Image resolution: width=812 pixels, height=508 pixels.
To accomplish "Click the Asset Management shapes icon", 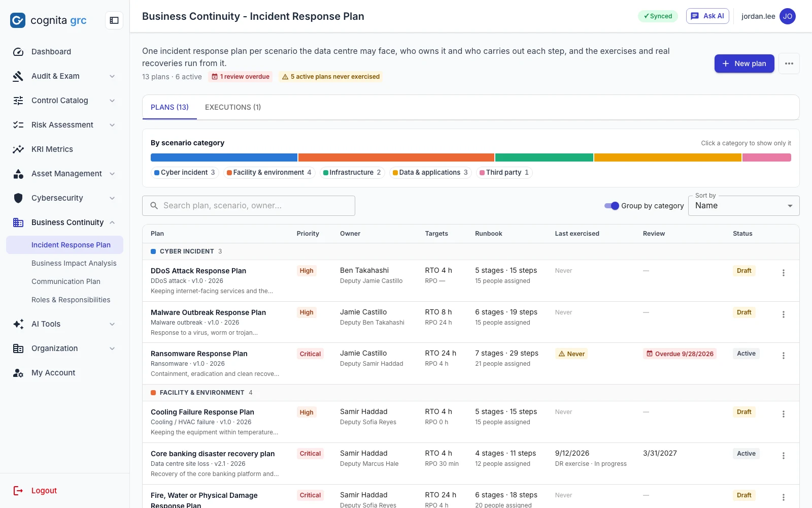I will tap(18, 174).
